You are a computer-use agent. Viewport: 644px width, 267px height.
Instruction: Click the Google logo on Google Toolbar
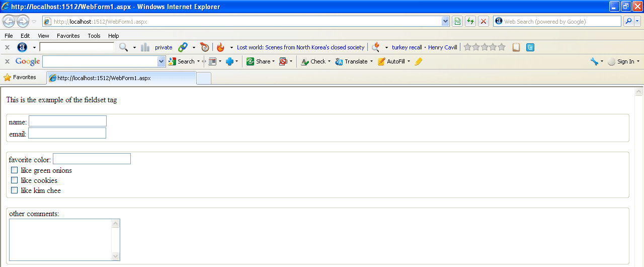(x=28, y=61)
